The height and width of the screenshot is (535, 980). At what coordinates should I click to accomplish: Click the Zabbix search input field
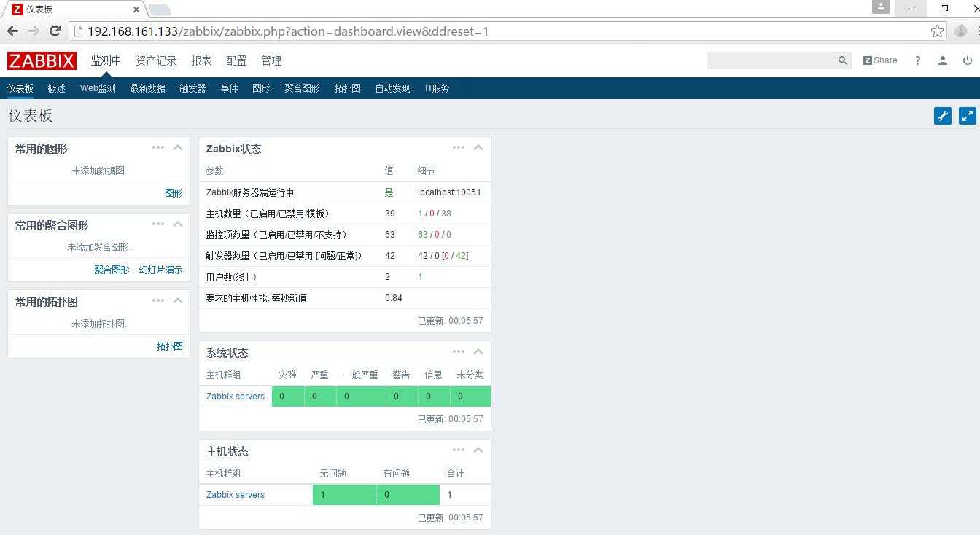[771, 60]
